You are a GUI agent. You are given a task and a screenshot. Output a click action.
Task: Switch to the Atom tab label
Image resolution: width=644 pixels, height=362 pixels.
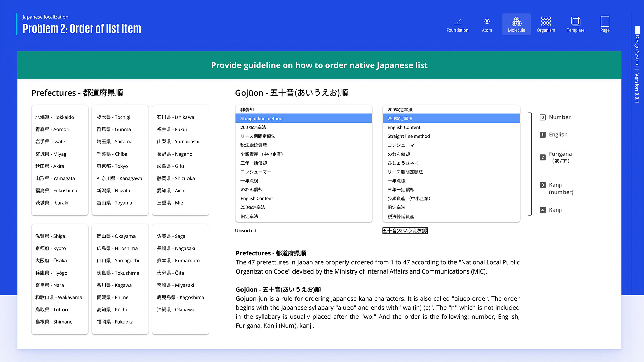pos(487,30)
